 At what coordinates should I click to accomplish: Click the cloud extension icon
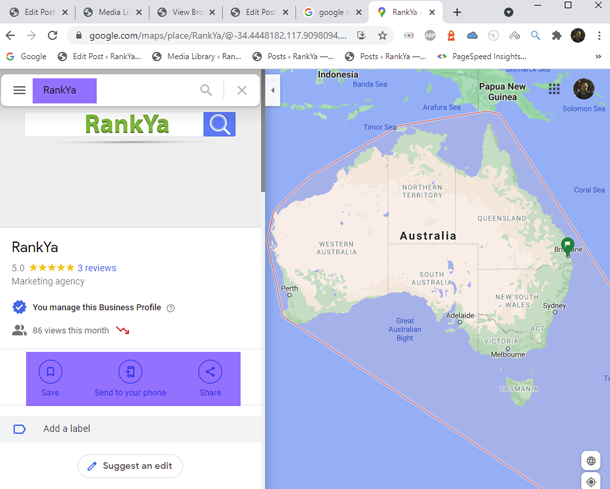(x=472, y=36)
